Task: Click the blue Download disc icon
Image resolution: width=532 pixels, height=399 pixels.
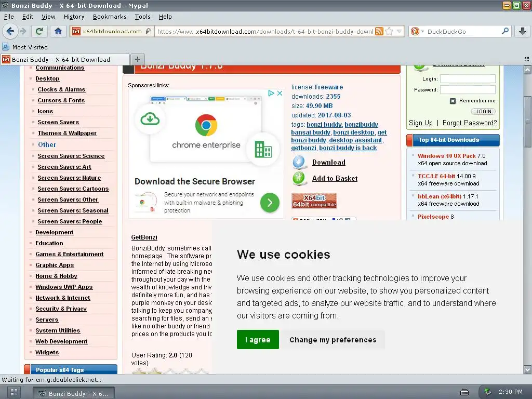Action: pyautogui.click(x=299, y=162)
